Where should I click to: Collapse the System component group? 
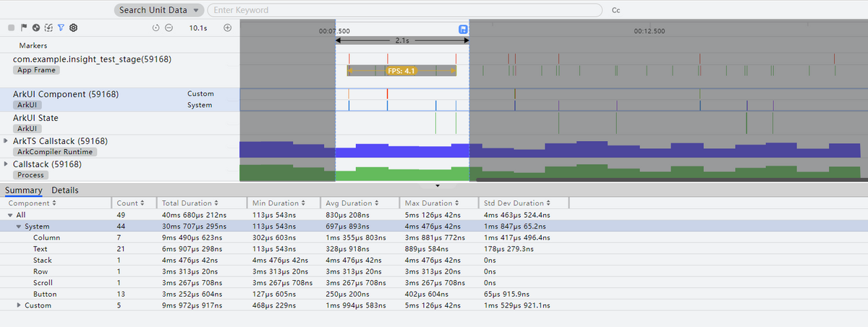(19, 226)
